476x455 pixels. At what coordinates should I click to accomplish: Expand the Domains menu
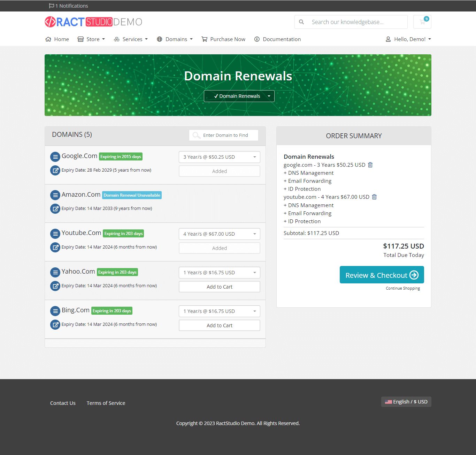(x=175, y=39)
